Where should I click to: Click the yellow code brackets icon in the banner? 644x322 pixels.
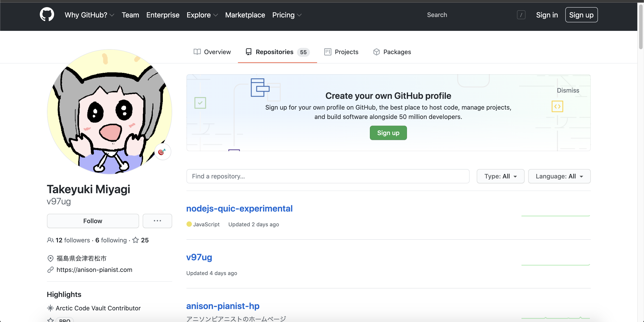(557, 106)
